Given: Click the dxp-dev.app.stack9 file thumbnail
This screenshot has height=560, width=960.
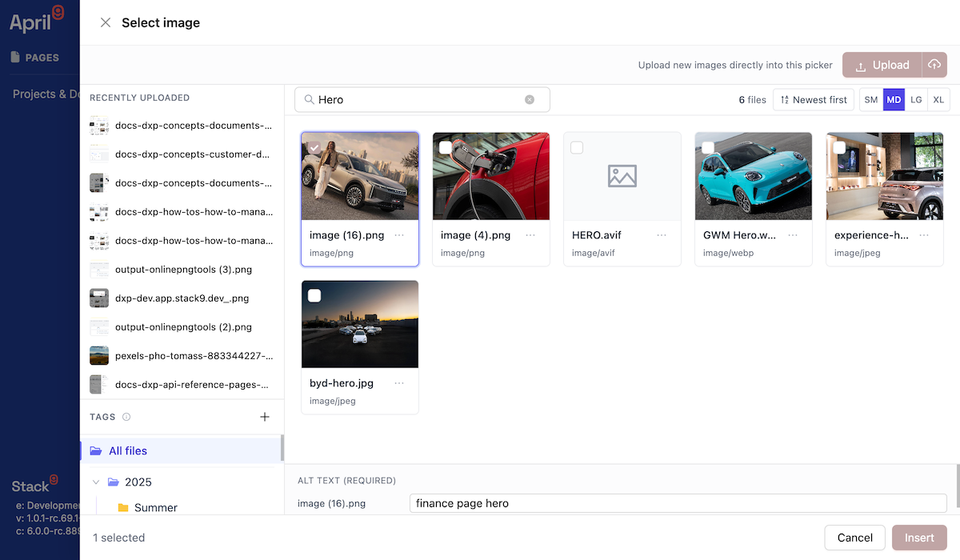Looking at the screenshot, I should click(x=99, y=298).
